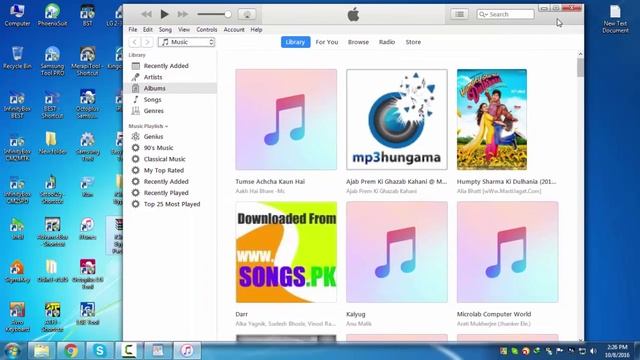
Task: Click the Next track fast-forward button
Action: point(182,14)
